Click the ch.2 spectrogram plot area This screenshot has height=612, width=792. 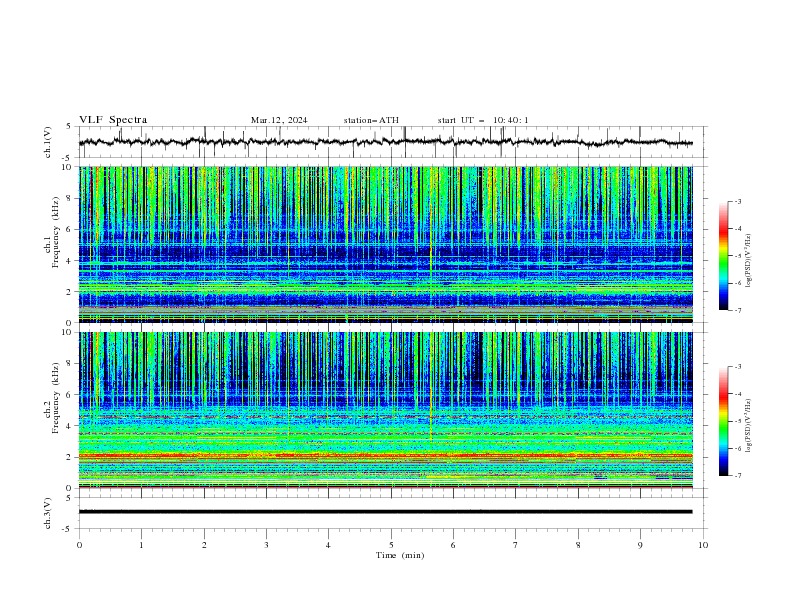(x=385, y=410)
